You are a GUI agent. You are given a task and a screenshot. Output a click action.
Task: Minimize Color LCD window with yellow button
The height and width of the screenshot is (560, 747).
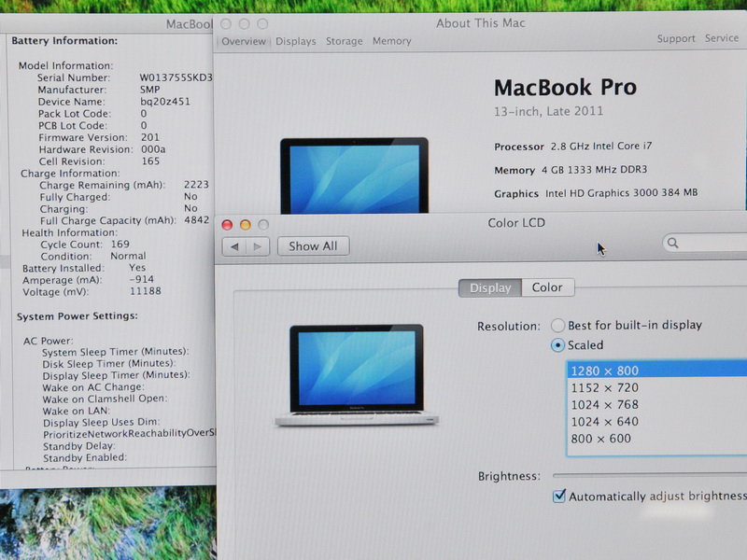[x=246, y=225]
